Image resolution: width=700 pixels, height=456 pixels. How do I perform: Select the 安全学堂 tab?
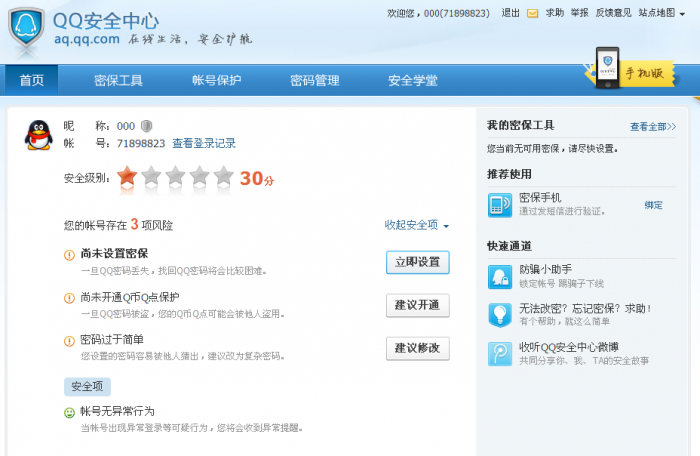click(x=413, y=80)
